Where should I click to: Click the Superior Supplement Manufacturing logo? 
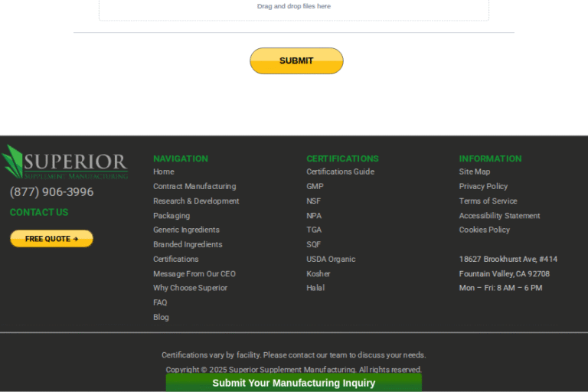64,162
